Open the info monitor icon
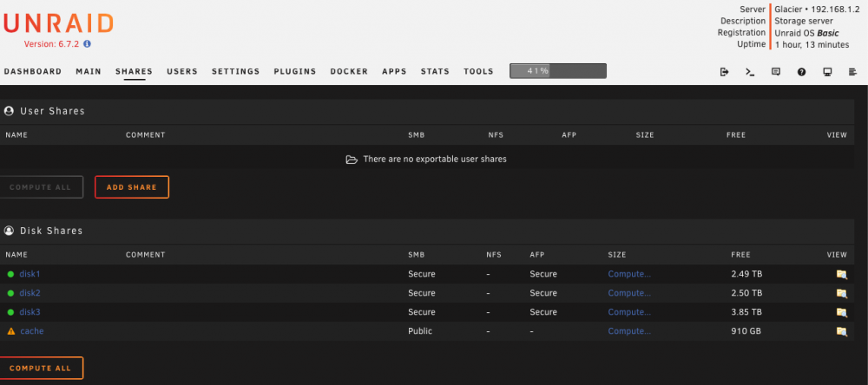The image size is (868, 385). (x=827, y=72)
